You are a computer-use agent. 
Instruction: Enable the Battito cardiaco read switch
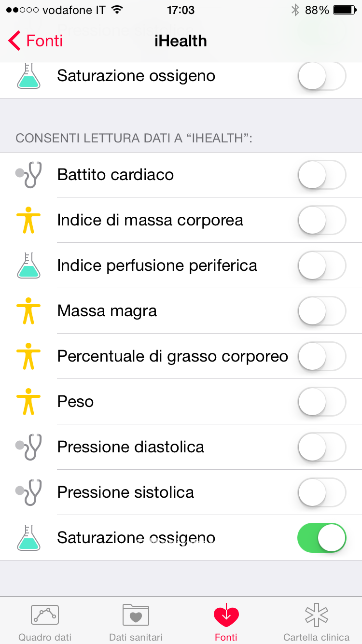coord(321,175)
